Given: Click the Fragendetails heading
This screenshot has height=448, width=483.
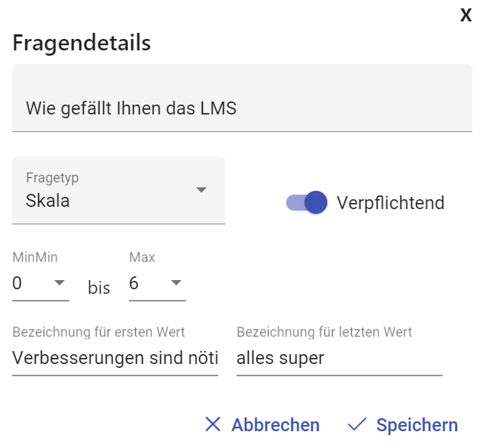Looking at the screenshot, I should tap(82, 43).
